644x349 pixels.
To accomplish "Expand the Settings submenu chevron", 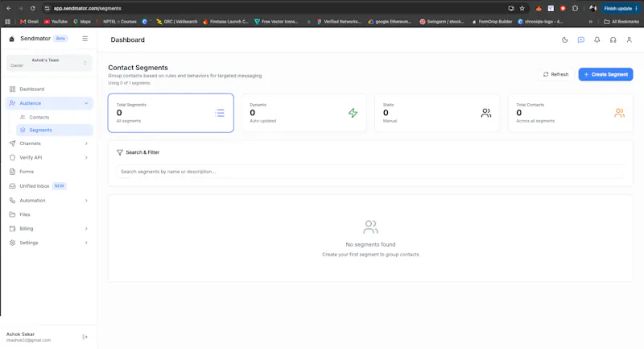I will tap(86, 243).
